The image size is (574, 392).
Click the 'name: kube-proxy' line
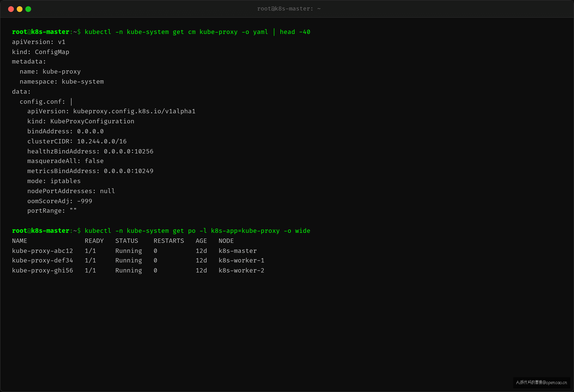pyautogui.click(x=50, y=71)
